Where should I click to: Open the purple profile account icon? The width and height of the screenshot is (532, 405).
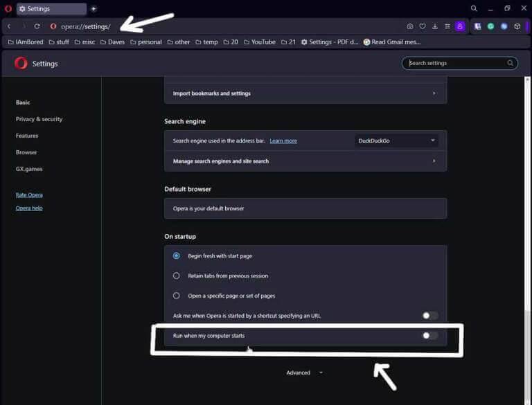pyautogui.click(x=460, y=26)
